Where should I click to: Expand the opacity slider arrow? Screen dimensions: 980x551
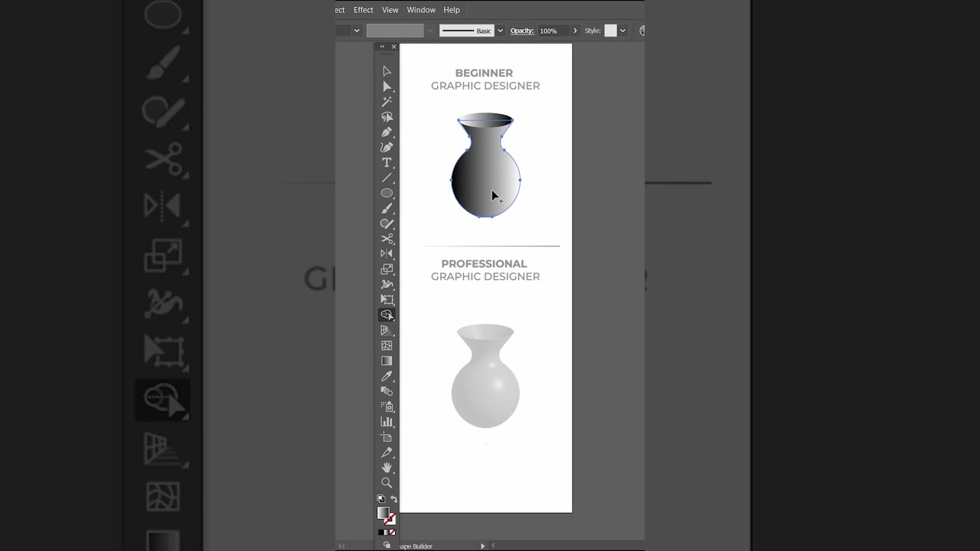pyautogui.click(x=575, y=31)
